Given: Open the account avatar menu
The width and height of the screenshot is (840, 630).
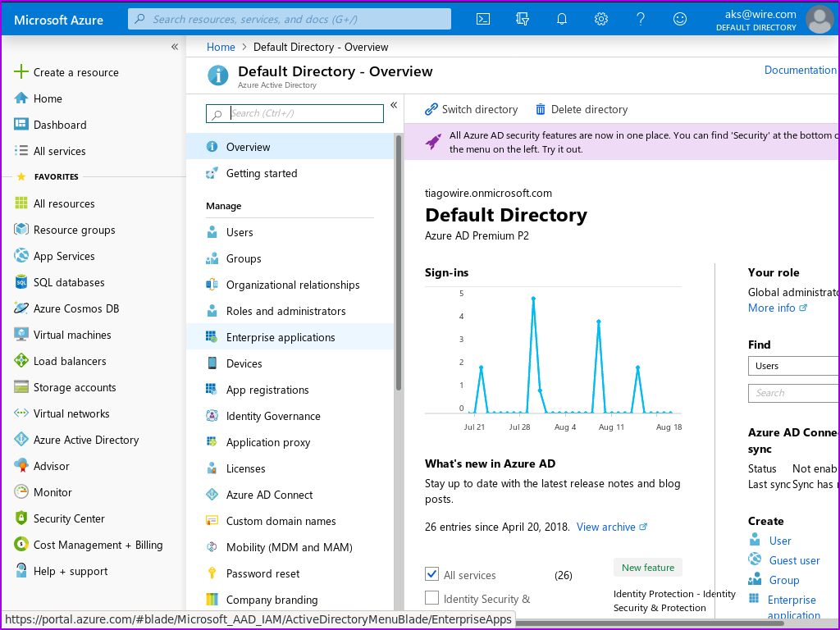Looking at the screenshot, I should 819,20.
